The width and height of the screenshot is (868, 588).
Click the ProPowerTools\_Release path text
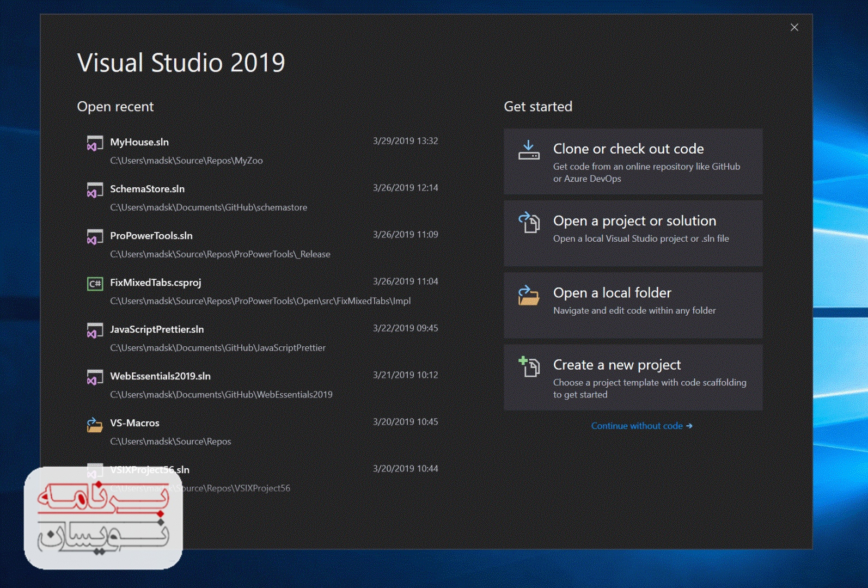pos(220,254)
